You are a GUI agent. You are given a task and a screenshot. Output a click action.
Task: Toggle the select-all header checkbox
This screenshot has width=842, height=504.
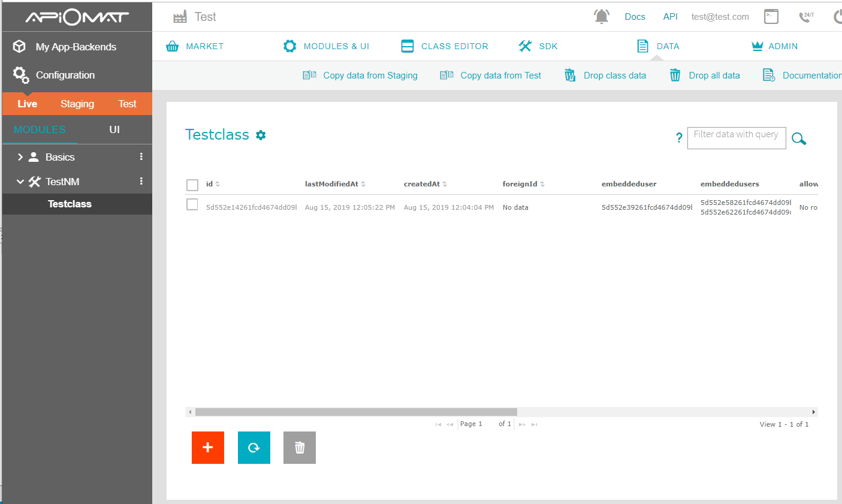point(192,185)
